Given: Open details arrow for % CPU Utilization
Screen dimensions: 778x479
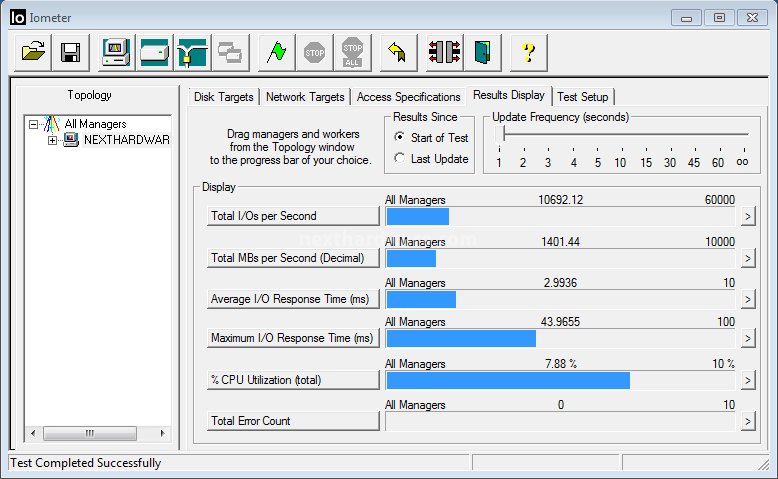Looking at the screenshot, I should [748, 381].
